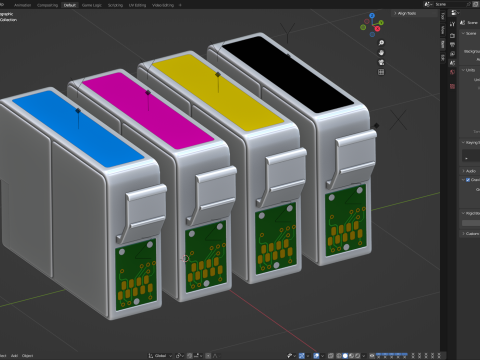
Task: Collapse the Rigid Body World panel
Action: pyautogui.click(x=470, y=213)
